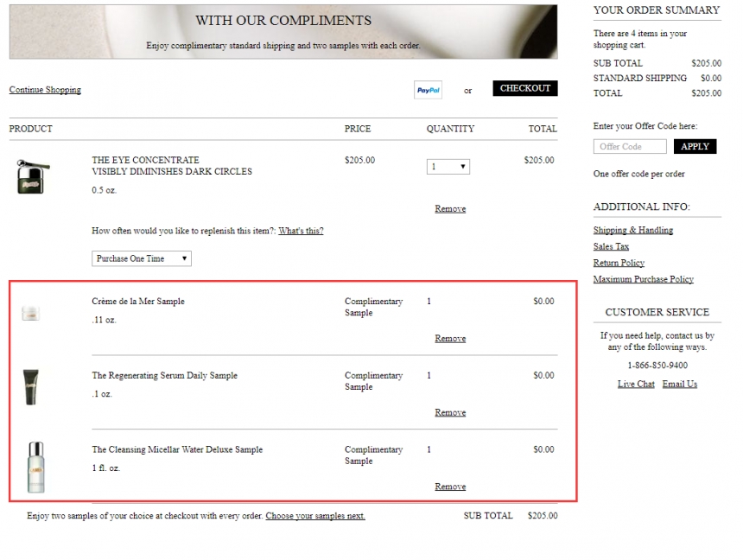Apply the offer code

pyautogui.click(x=695, y=147)
